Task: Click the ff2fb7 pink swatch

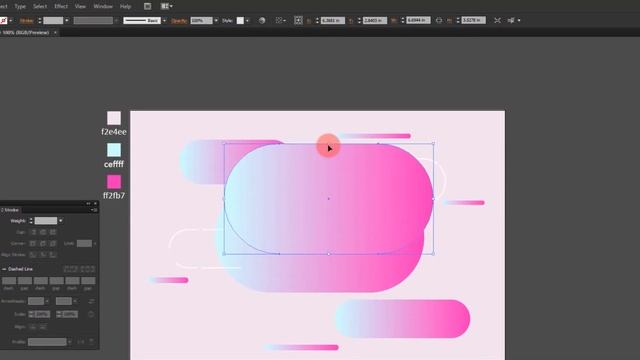Action: 114,182
